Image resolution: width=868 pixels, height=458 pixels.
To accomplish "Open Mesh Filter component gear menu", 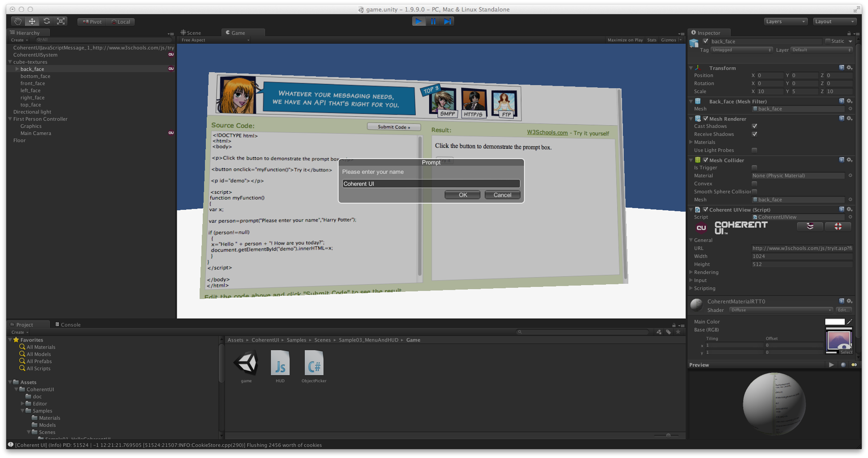I will 849,101.
